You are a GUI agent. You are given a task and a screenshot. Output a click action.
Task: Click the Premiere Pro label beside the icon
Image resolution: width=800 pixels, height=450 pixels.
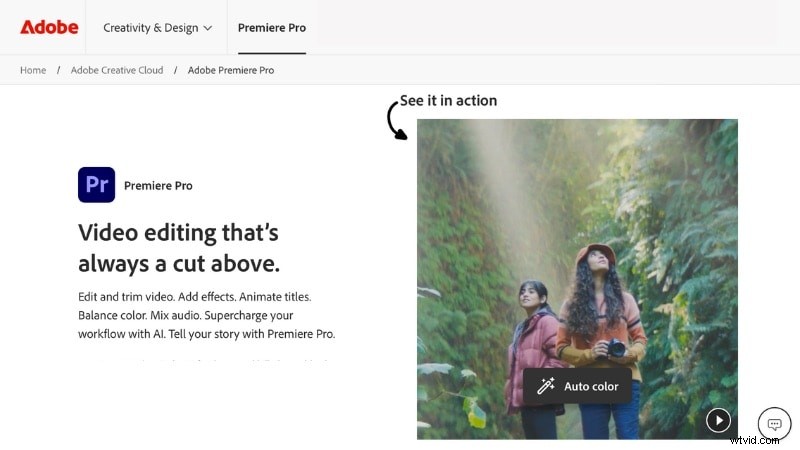click(x=158, y=186)
